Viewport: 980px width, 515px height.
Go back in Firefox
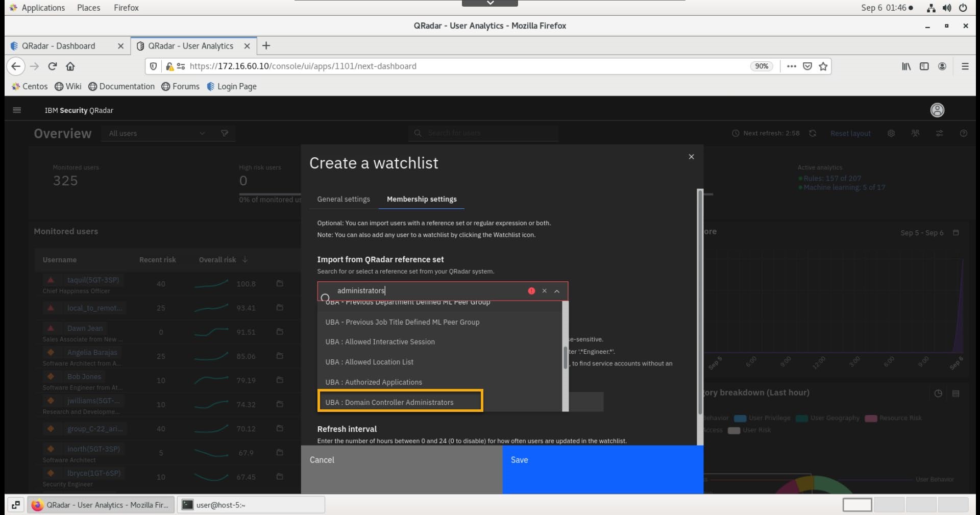point(16,66)
